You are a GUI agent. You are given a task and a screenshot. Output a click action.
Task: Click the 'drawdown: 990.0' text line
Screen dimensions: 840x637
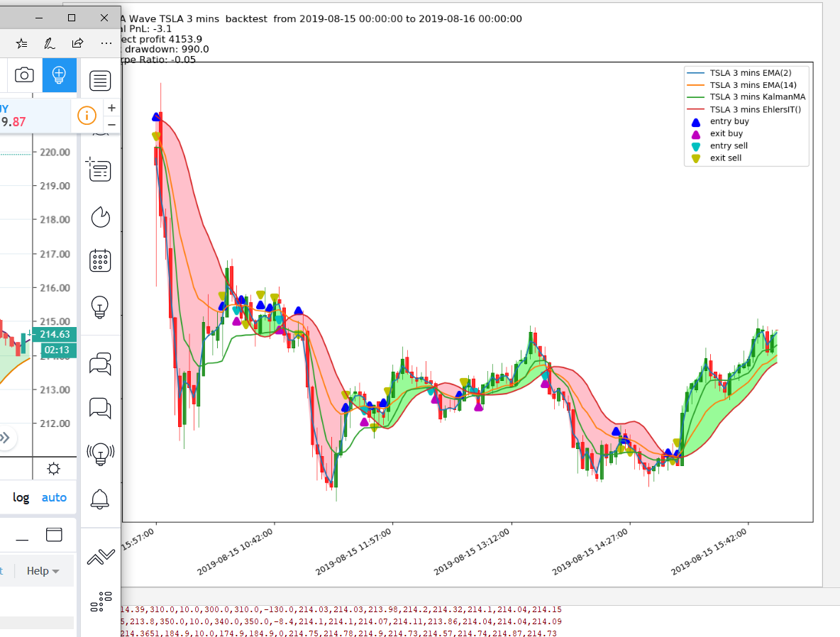tap(165, 49)
